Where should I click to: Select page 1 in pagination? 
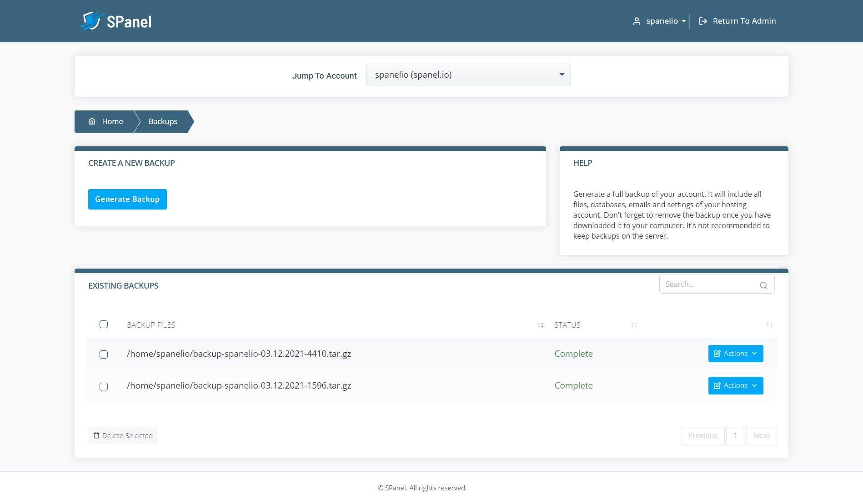tap(735, 435)
